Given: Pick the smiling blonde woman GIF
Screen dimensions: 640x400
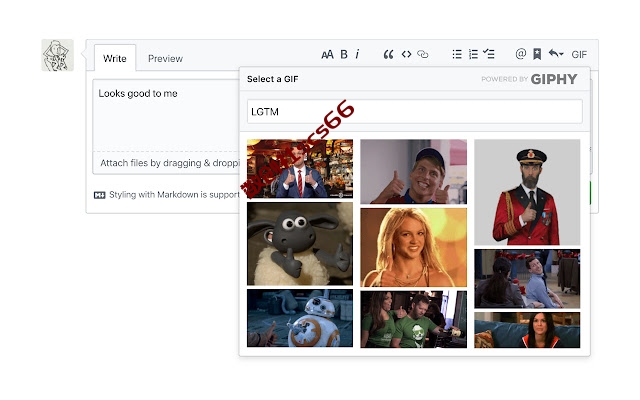Looking at the screenshot, I should tap(413, 247).
